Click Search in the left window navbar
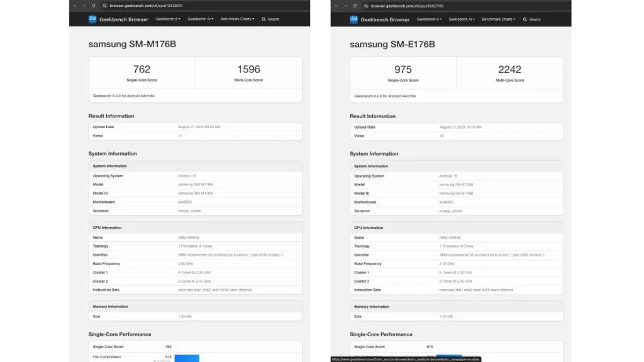 [272, 19]
